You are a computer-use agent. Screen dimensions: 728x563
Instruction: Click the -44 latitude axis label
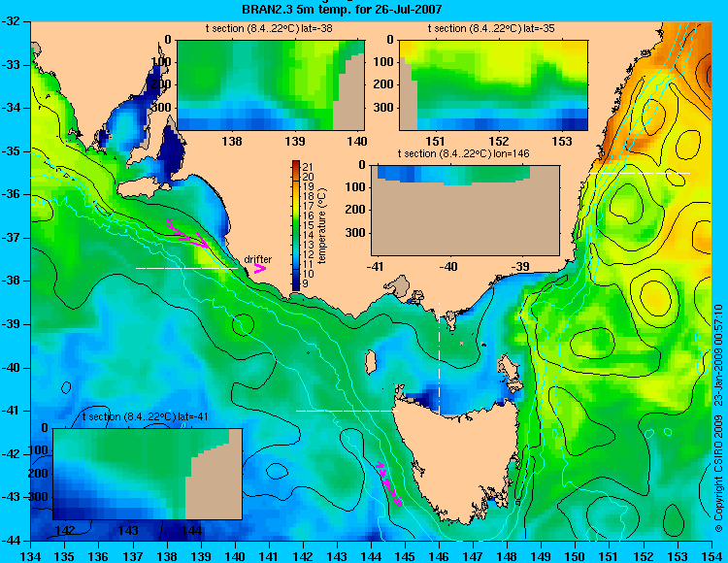[x=11, y=541]
